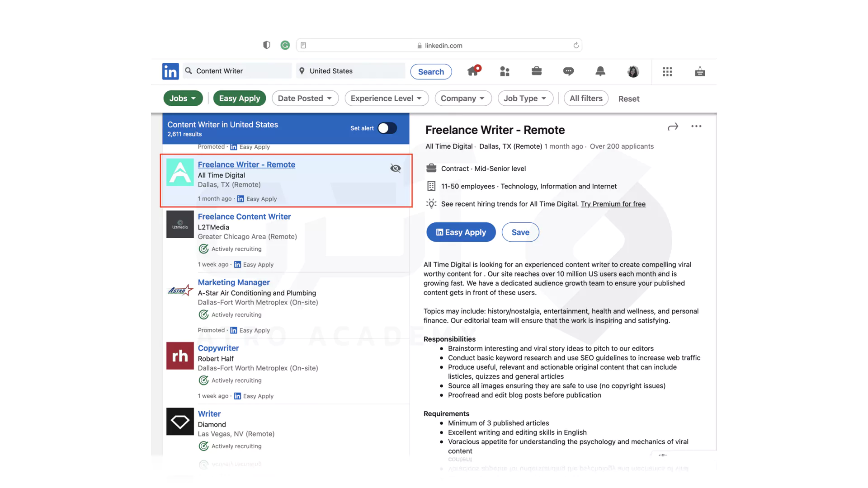Reload the page with refresh icon

[576, 45]
